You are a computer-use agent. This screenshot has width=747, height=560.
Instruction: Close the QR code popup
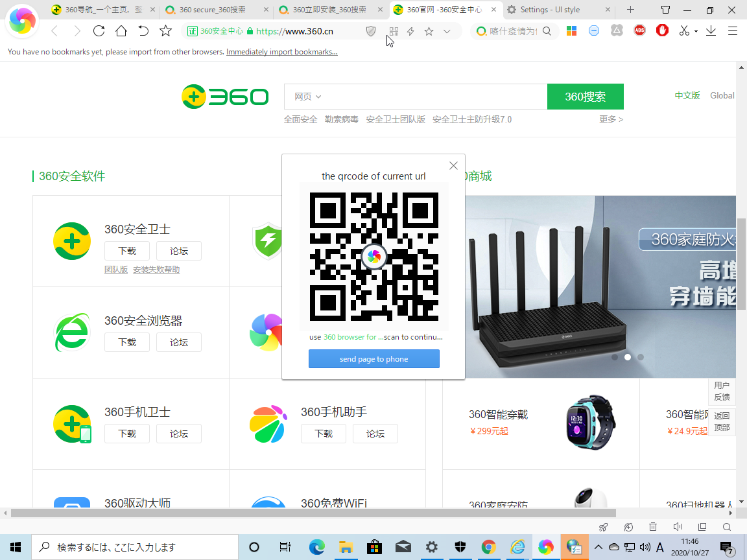453,166
